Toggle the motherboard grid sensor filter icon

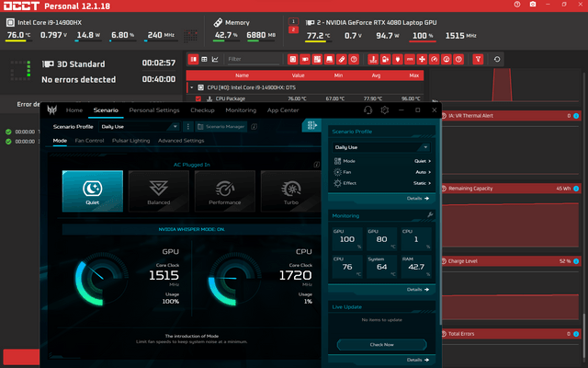tap(317, 59)
